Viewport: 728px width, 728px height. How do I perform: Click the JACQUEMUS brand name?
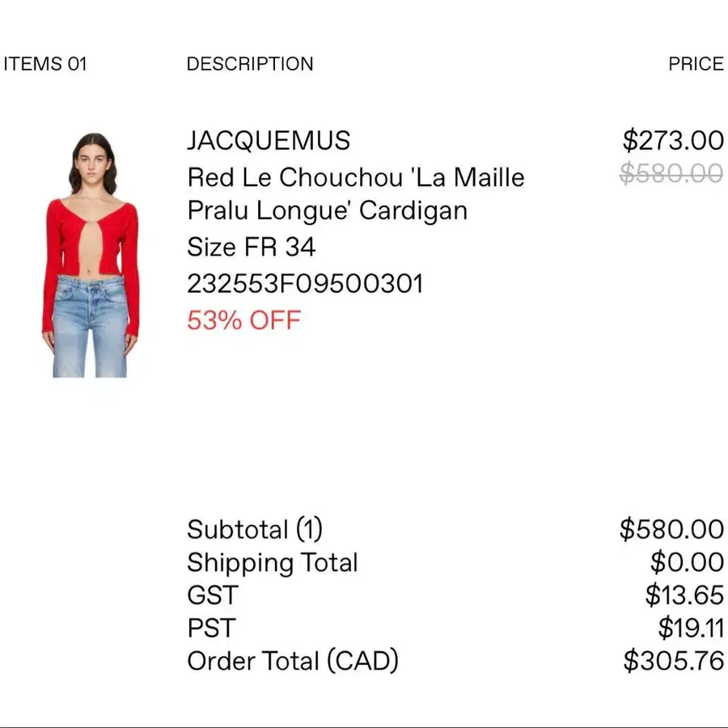pyautogui.click(x=269, y=140)
